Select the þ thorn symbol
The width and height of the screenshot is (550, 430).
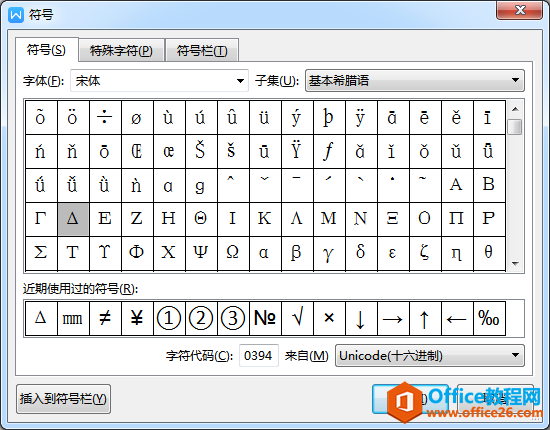point(329,117)
